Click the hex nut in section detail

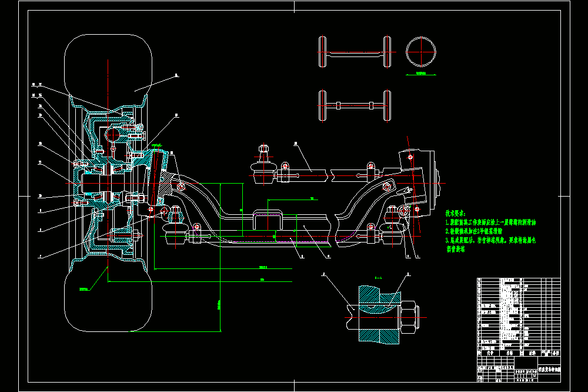tap(409, 318)
